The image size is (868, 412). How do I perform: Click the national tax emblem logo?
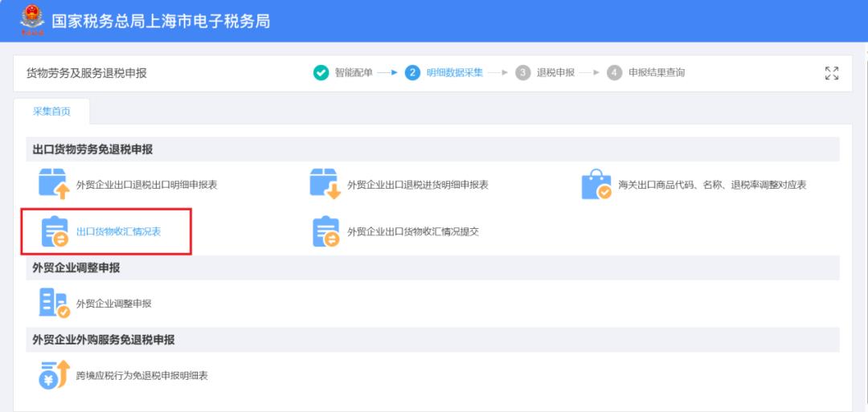32,20
